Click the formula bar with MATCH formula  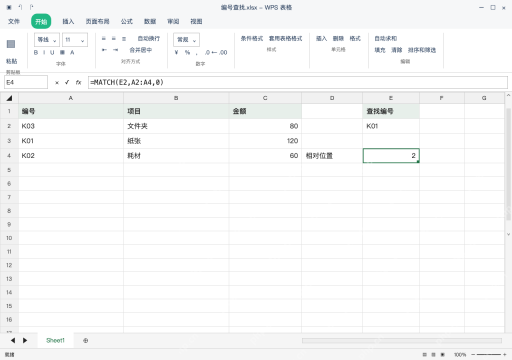(298, 82)
